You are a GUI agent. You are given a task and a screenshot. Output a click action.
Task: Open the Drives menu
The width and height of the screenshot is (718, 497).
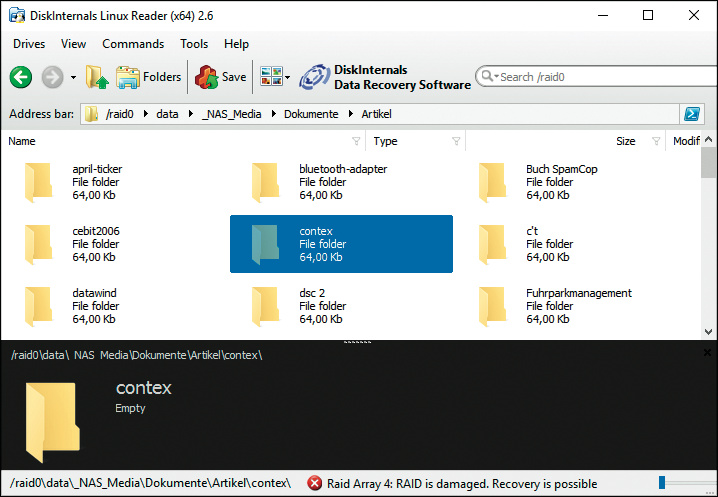click(29, 44)
